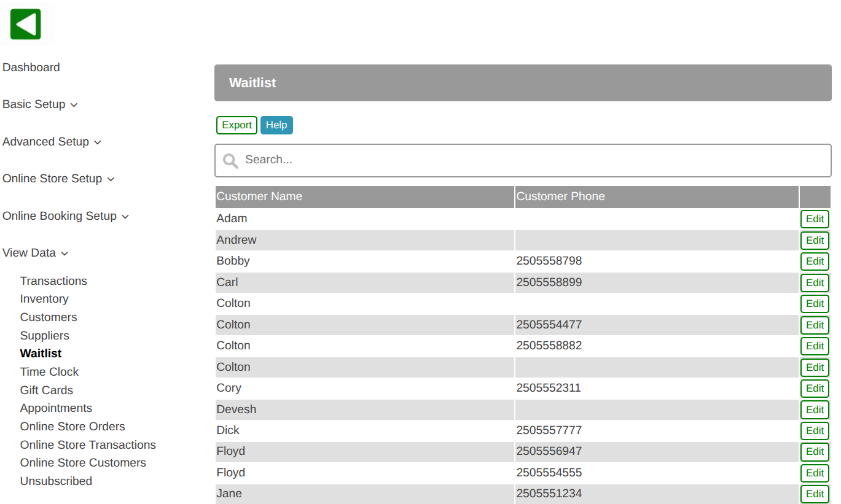Edit Bobby's waitlist record
Screen dimensions: 841x504
pyautogui.click(x=815, y=262)
